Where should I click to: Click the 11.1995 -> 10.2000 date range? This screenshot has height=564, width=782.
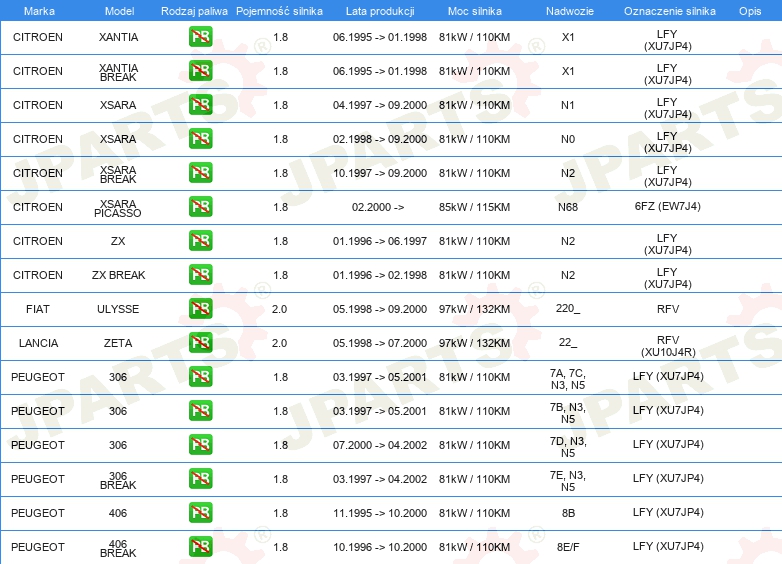[380, 513]
